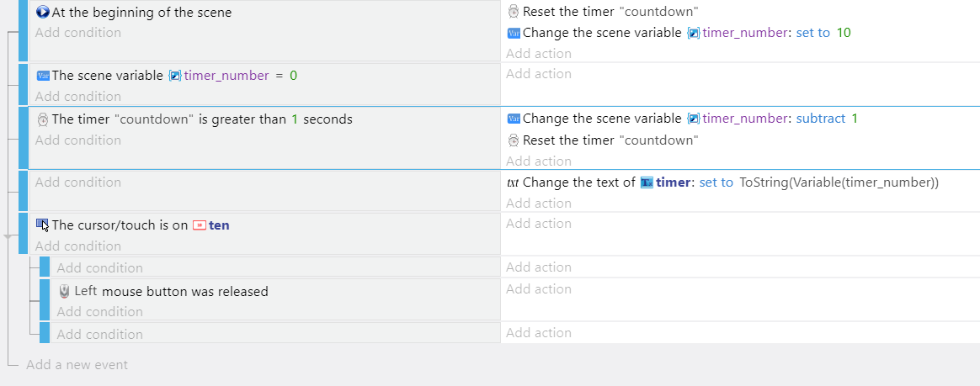Viewport: 980px width, 386px height.
Task: Click the red "ten" object icon
Action: pos(200,225)
